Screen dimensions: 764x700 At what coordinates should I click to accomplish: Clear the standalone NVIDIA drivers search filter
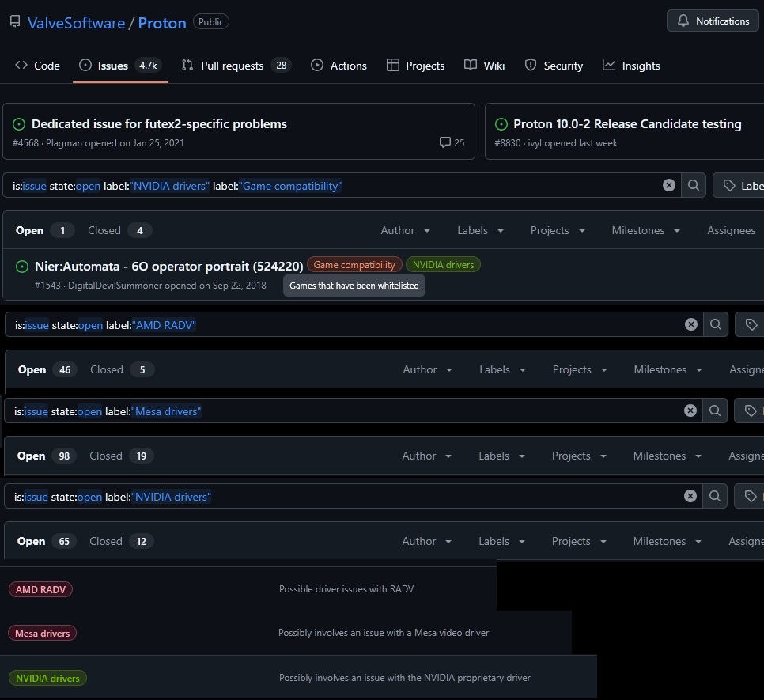click(x=690, y=496)
